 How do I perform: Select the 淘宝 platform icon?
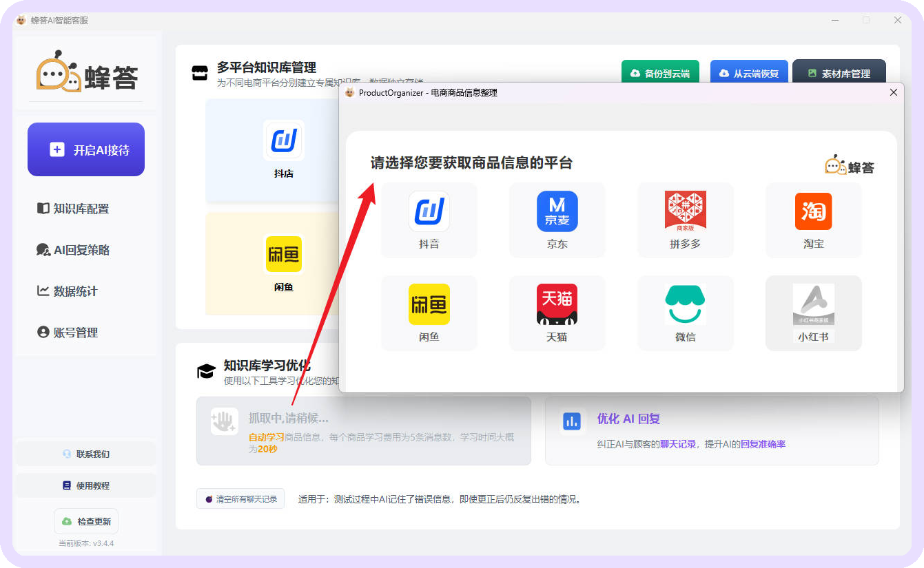[x=813, y=212]
